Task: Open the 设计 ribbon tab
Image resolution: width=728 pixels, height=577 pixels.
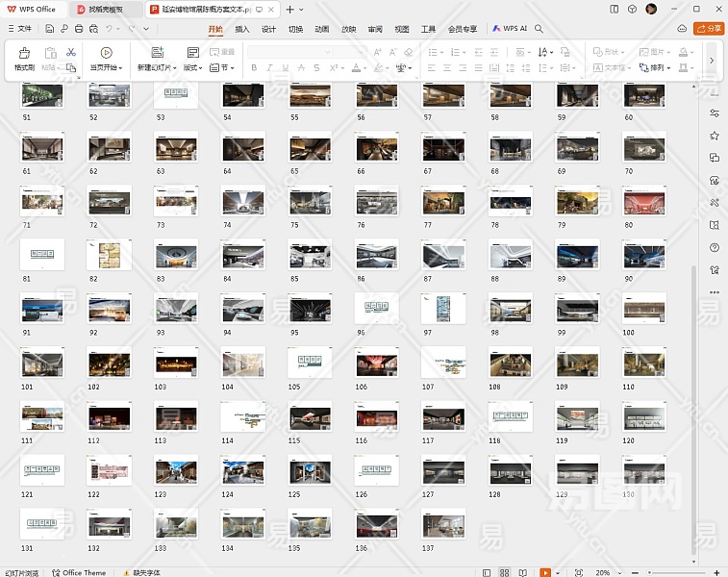Action: (268, 29)
